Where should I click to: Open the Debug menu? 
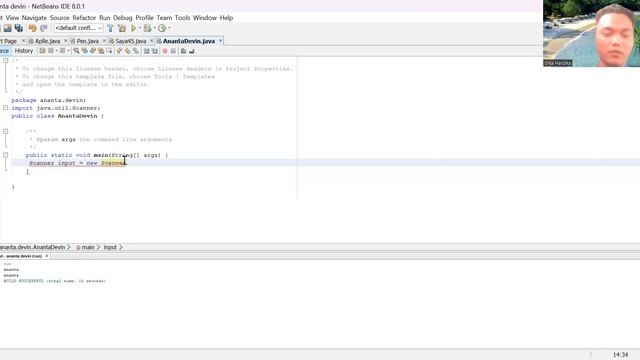[122, 18]
